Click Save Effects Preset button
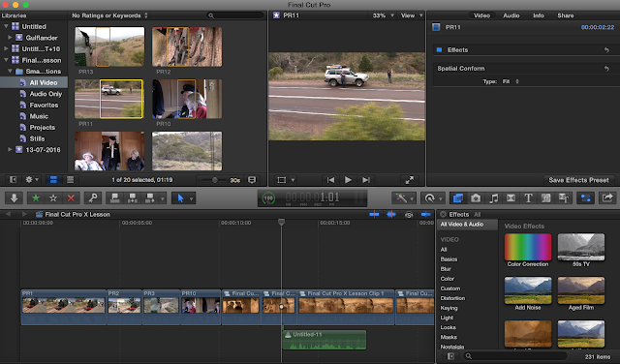 [x=578, y=180]
